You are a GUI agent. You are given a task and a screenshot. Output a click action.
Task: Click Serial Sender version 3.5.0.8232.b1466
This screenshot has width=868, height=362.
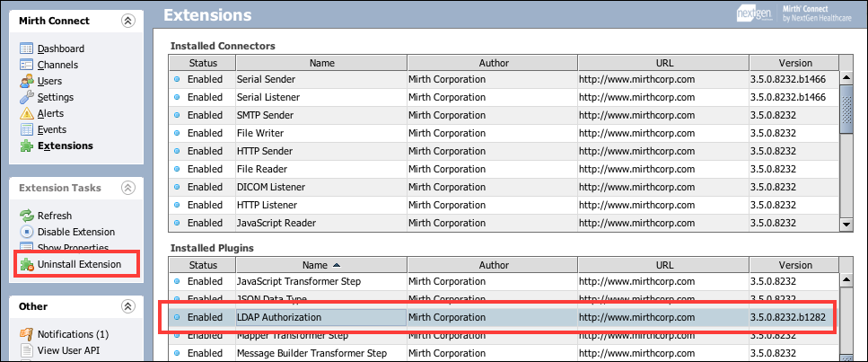(788, 79)
